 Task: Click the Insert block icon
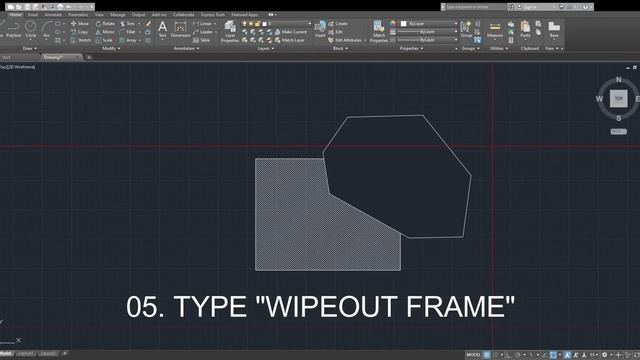coord(320,29)
